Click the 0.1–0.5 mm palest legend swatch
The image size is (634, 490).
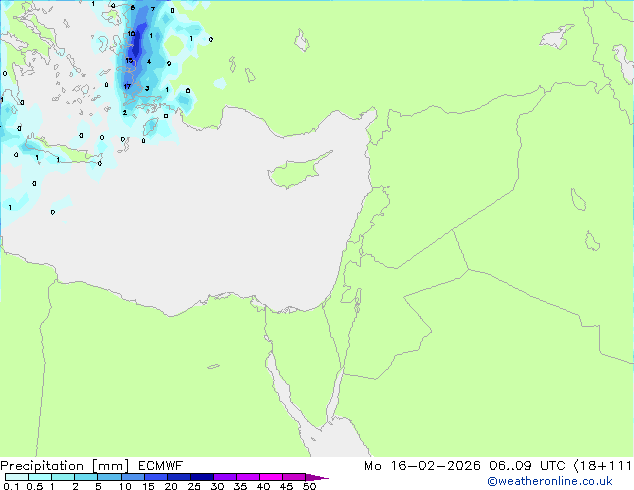point(17,477)
